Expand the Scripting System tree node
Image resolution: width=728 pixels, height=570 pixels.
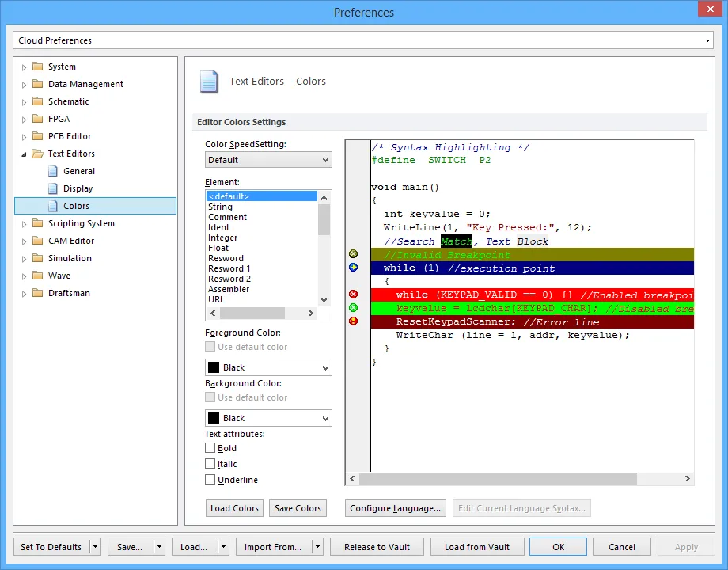click(24, 224)
